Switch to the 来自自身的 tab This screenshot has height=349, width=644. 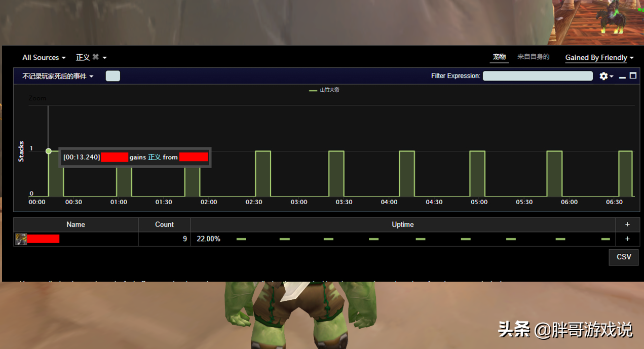(x=533, y=57)
